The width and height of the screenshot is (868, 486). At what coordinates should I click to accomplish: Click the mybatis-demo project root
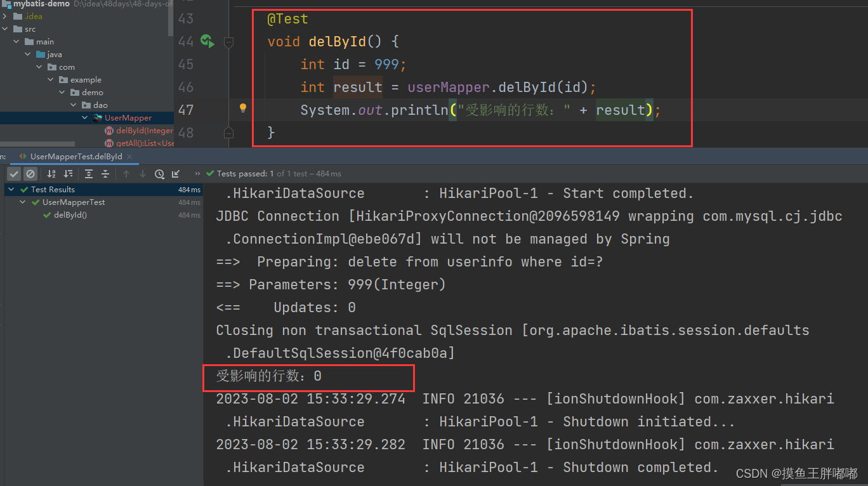[x=42, y=4]
